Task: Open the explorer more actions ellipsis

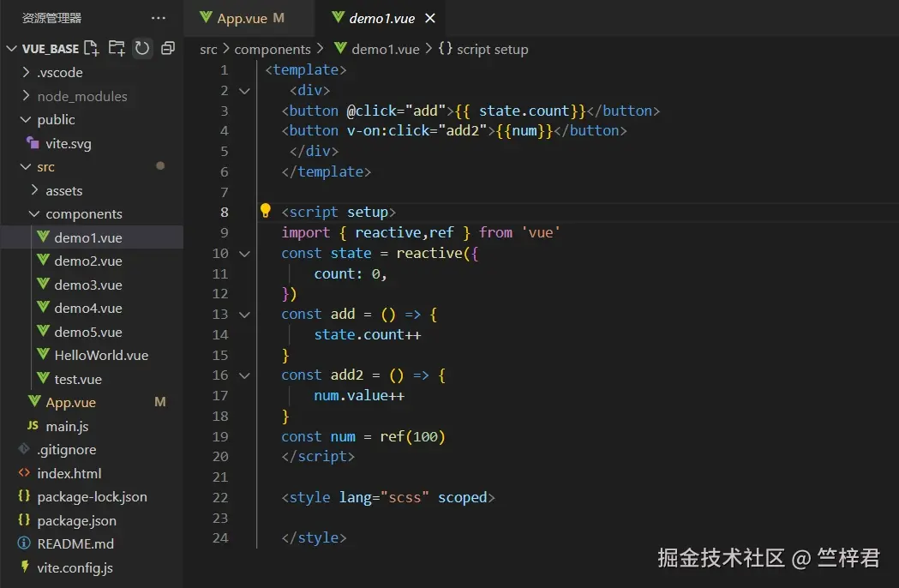Action: 159,18
